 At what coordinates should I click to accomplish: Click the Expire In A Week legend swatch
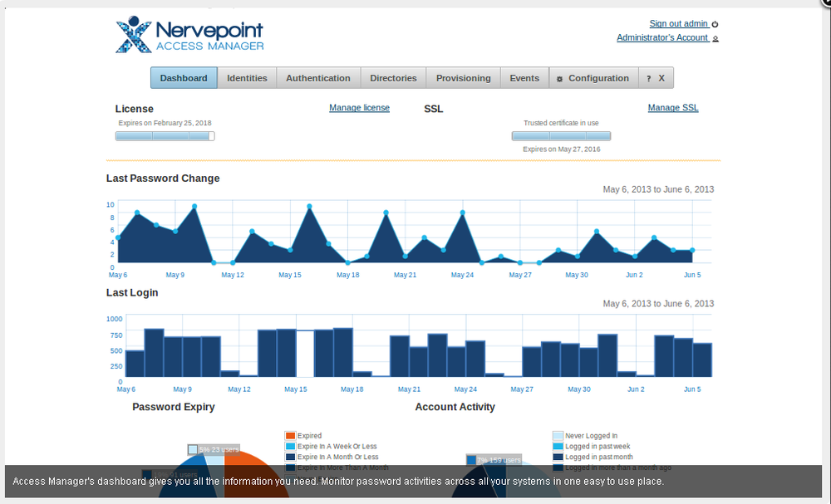pos(290,447)
